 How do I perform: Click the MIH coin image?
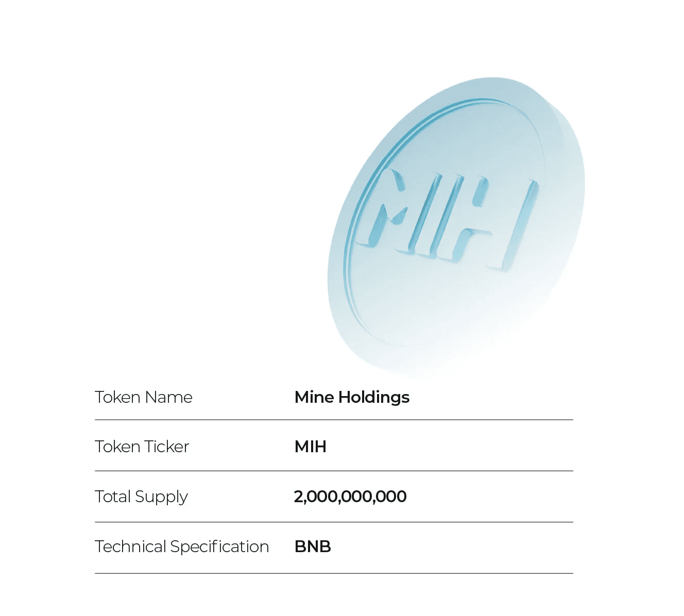[x=456, y=227]
